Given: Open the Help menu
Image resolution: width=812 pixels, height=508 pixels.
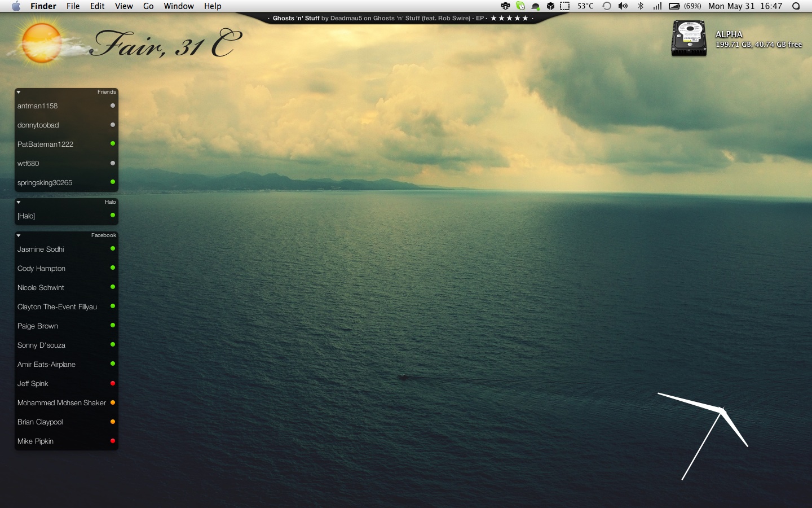Looking at the screenshot, I should click(213, 6).
